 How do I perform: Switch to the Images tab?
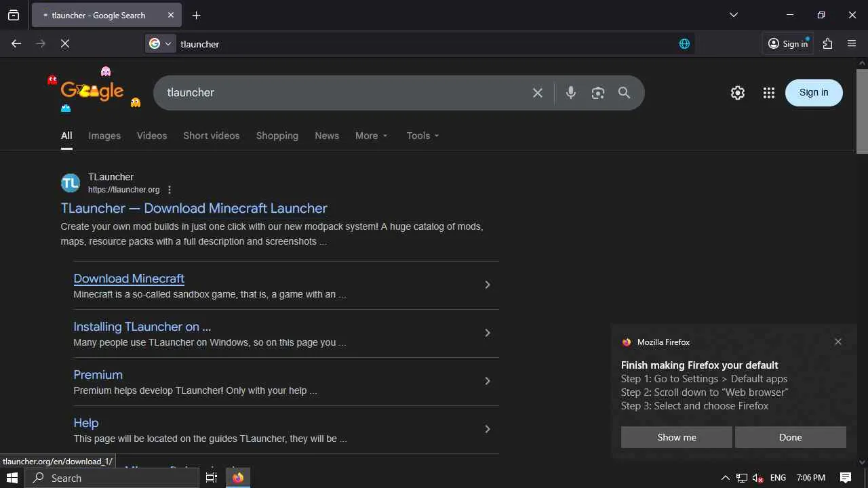(x=104, y=136)
